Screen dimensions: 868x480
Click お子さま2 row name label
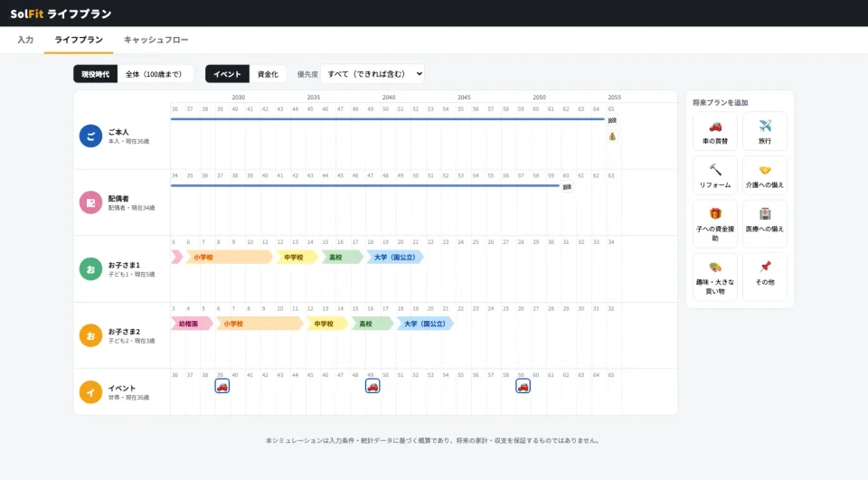[x=124, y=331]
